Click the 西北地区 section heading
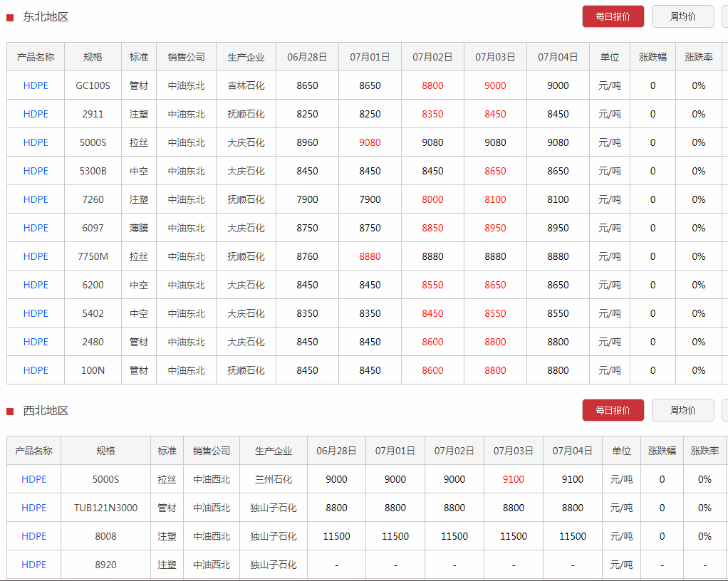 [x=46, y=411]
